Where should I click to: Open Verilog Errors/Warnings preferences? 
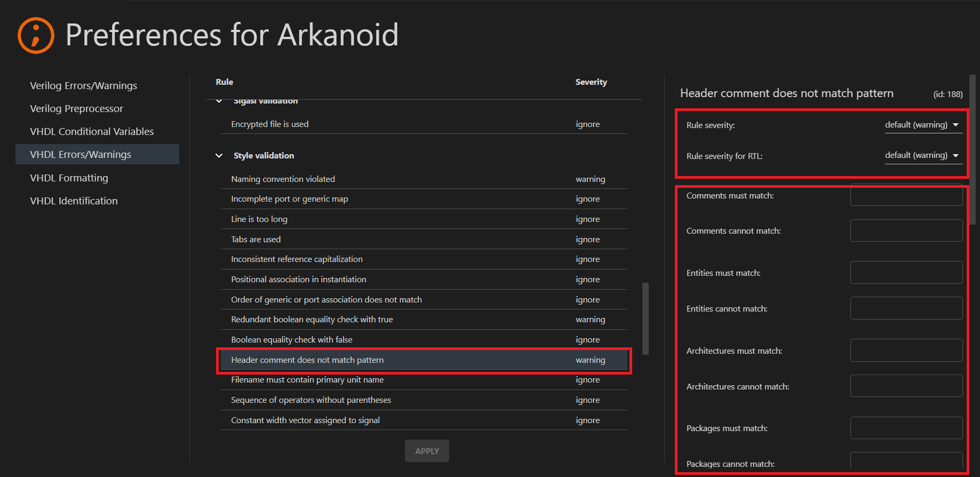pyautogui.click(x=83, y=86)
